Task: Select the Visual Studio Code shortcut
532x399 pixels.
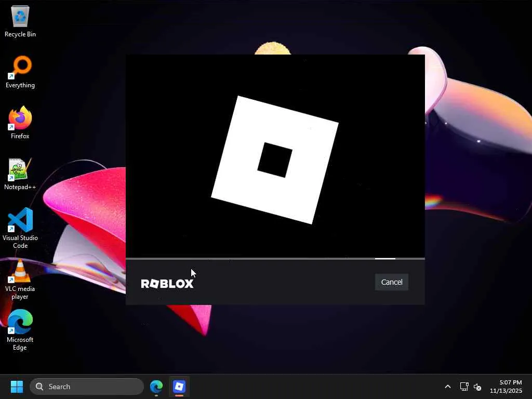Action: (20, 228)
